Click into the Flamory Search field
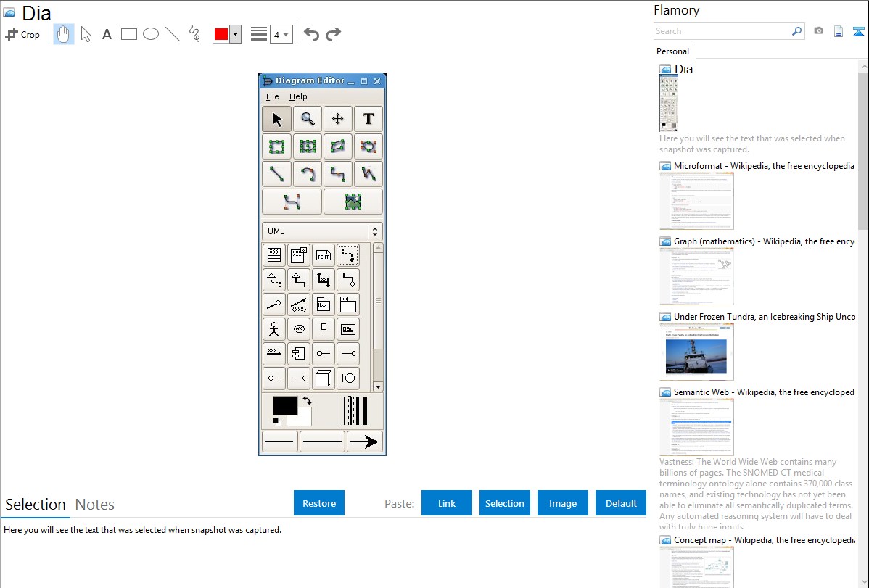The height and width of the screenshot is (588, 869). point(722,31)
